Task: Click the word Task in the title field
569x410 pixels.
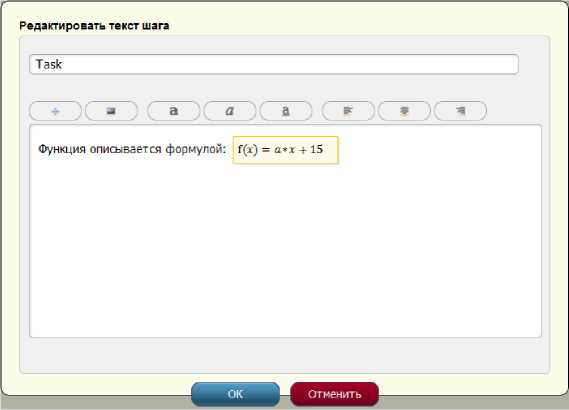Action: click(x=49, y=64)
